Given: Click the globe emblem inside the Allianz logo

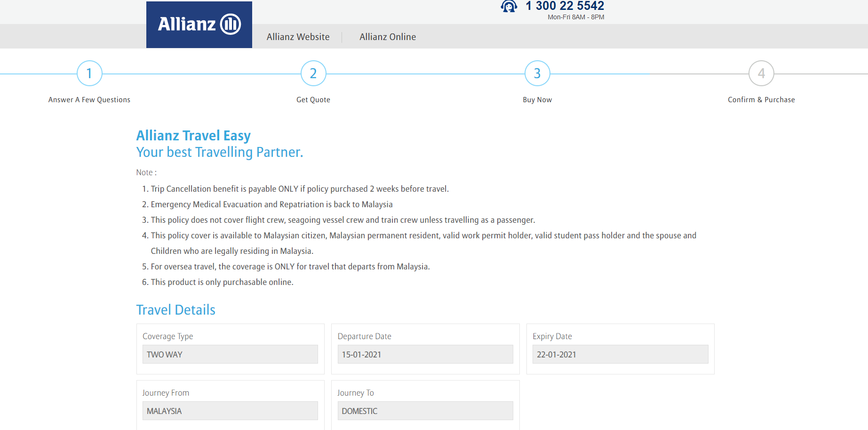Looking at the screenshot, I should coord(230,23).
